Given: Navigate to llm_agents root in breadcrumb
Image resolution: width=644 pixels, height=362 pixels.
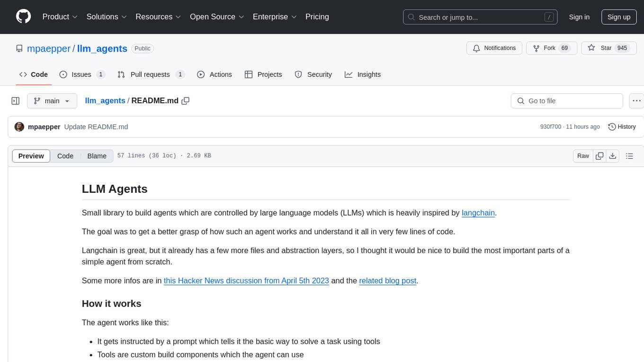Looking at the screenshot, I should pos(105,100).
